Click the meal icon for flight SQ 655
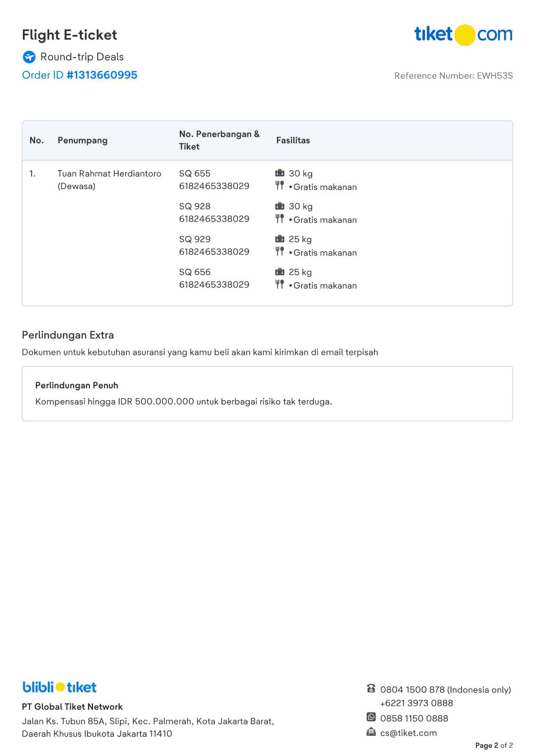Viewport: 535px width, 756px height. (x=280, y=186)
